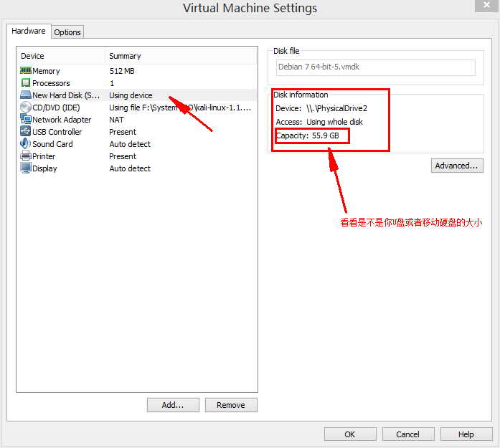Image resolution: width=500 pixels, height=448 pixels.
Task: Click the Display monitor icon
Action: click(x=26, y=168)
